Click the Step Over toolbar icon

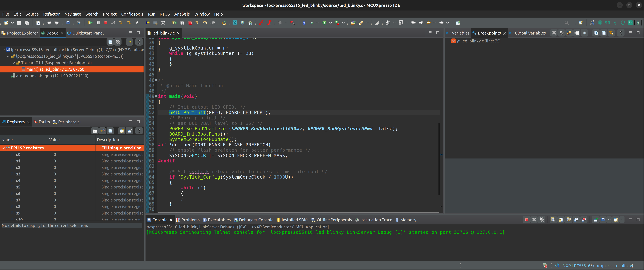(x=128, y=23)
